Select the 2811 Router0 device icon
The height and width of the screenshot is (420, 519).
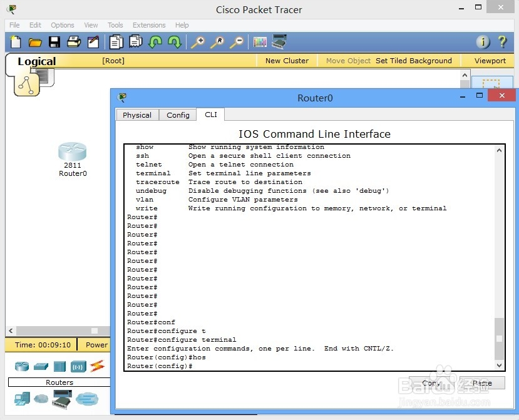[x=73, y=151]
